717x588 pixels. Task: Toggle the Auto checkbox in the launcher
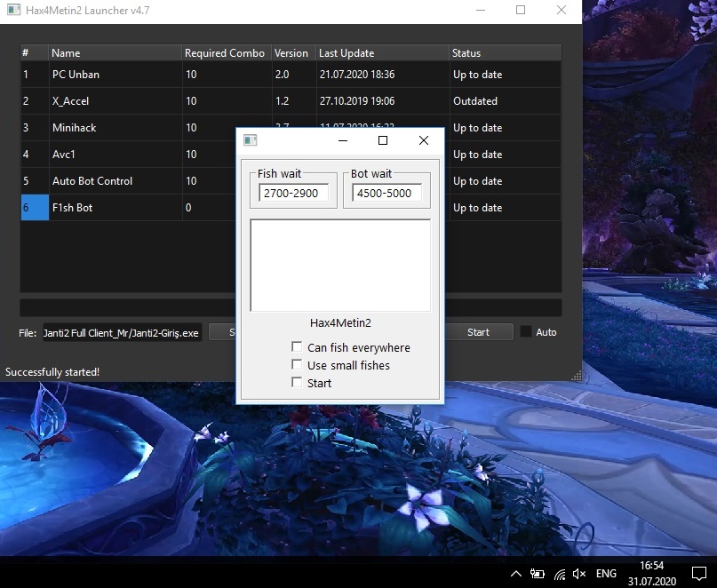pos(526,332)
